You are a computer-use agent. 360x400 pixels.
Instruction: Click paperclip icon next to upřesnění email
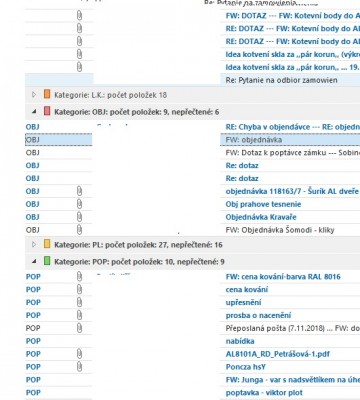pos(79,302)
